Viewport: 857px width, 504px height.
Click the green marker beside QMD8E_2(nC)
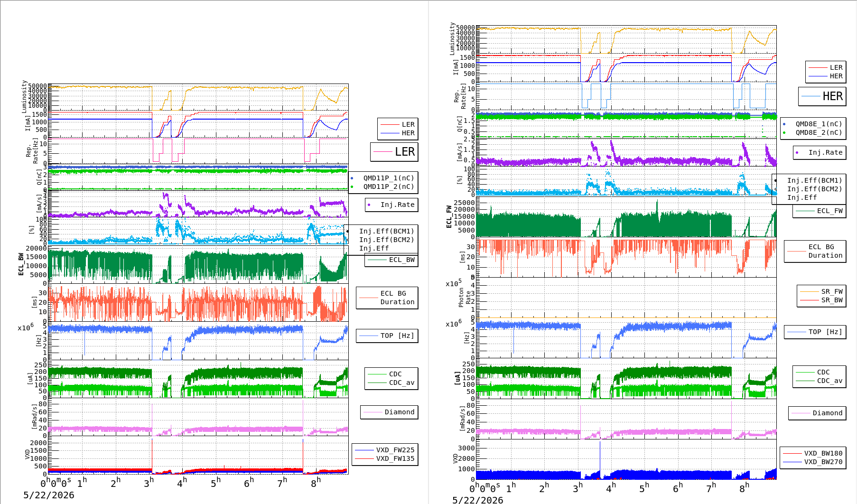[x=784, y=133]
